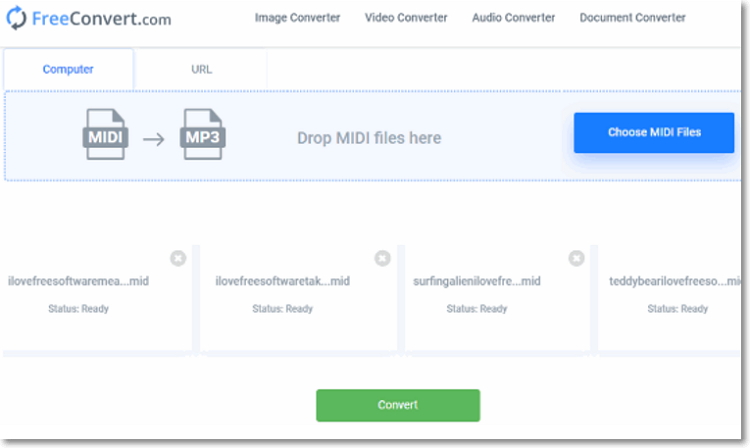Screen dimensions: 750x448
Task: Click the MIDI file format icon
Action: (105, 136)
